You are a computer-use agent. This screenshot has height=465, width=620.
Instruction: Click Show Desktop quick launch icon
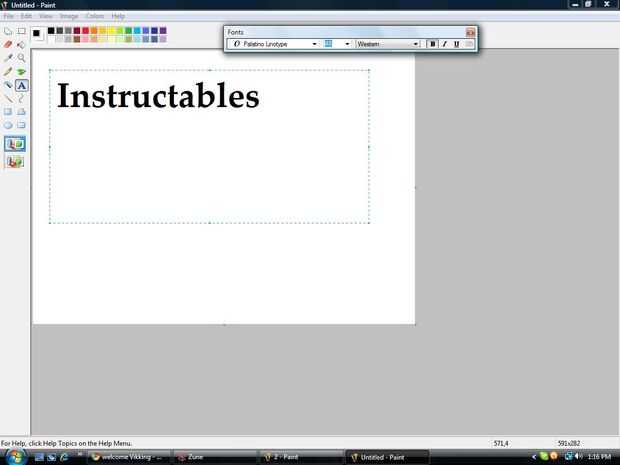(39, 457)
